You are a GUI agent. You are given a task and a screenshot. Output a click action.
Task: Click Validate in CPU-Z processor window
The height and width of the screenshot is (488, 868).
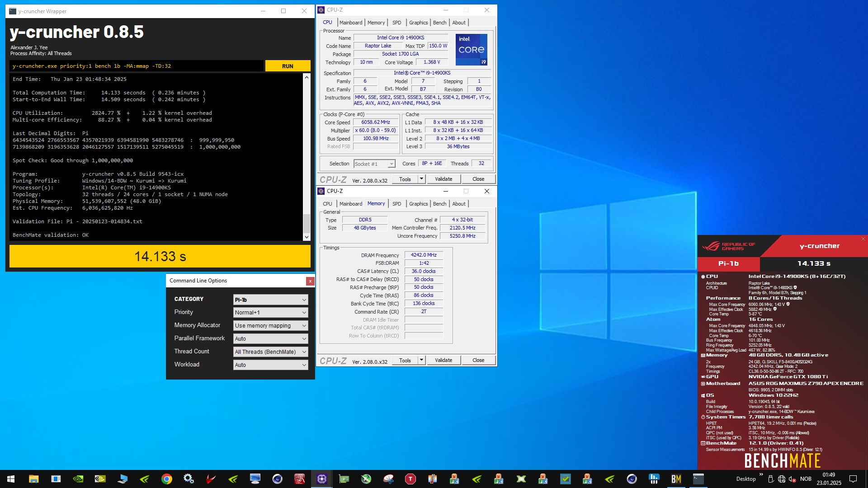[443, 179]
